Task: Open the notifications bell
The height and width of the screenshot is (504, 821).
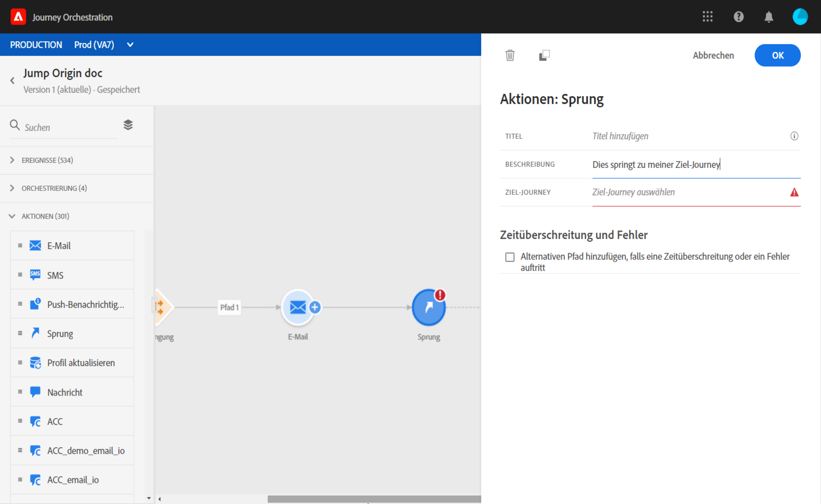Action: coord(769,17)
